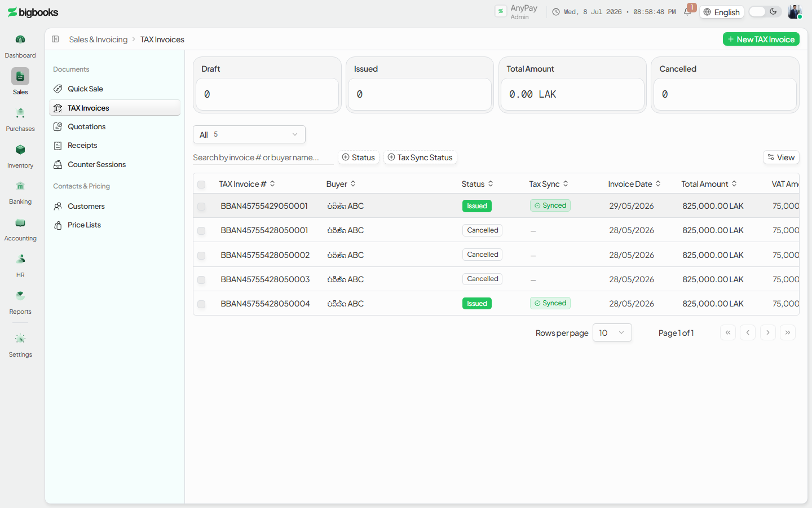
Task: Click Sales & Invoicing breadcrumb link
Action: click(x=98, y=40)
